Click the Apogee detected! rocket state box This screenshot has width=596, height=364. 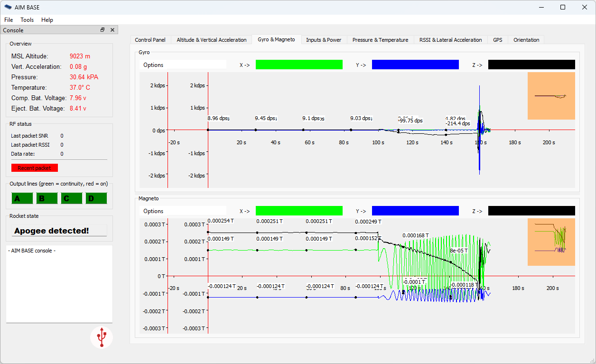point(59,231)
